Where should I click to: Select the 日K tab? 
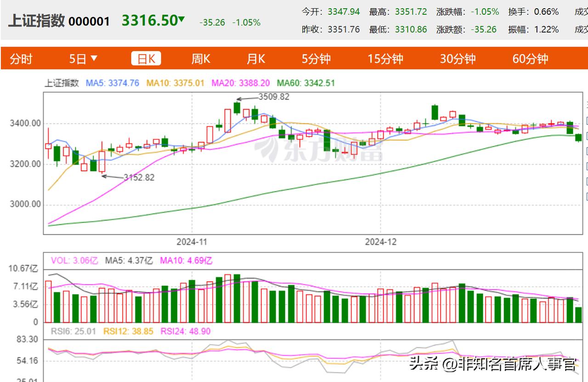pos(146,59)
